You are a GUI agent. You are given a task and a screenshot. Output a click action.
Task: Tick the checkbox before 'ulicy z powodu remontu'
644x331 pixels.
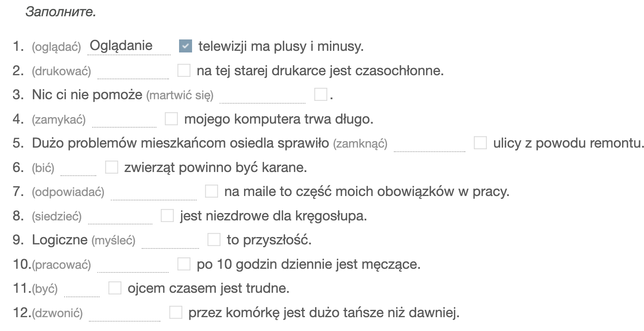(480, 143)
